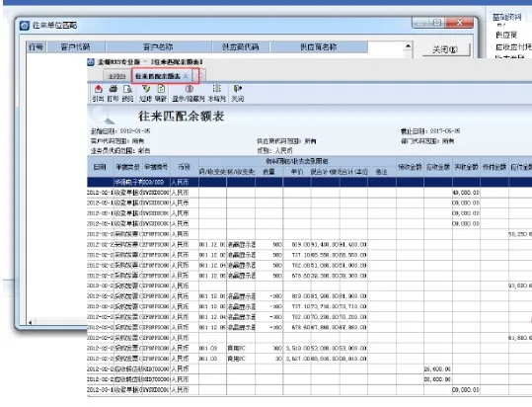
Task: Switch to the 主控台 (main console) tab
Action: (117, 76)
